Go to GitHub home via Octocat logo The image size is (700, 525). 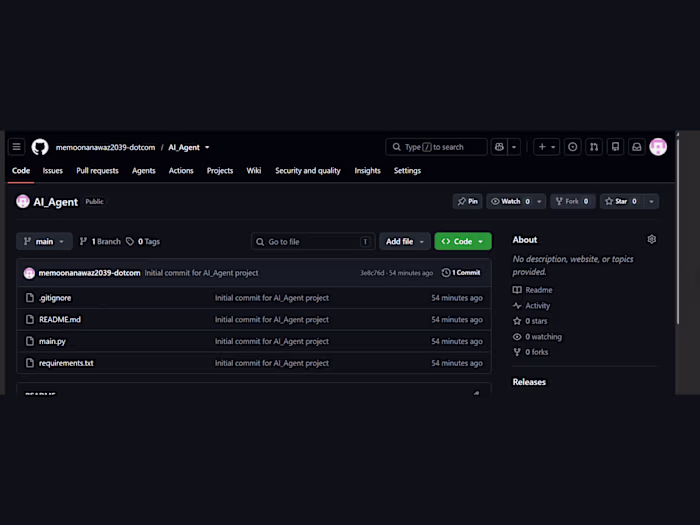click(40, 147)
